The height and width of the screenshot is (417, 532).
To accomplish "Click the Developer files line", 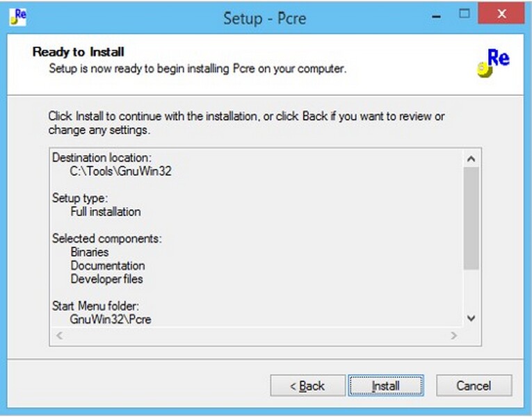I will 106,279.
